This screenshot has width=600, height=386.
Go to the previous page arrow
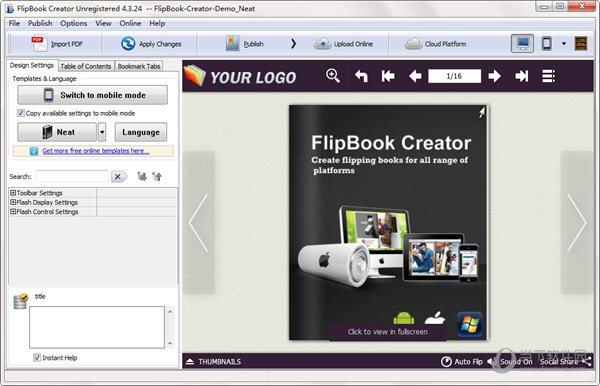pyautogui.click(x=415, y=76)
